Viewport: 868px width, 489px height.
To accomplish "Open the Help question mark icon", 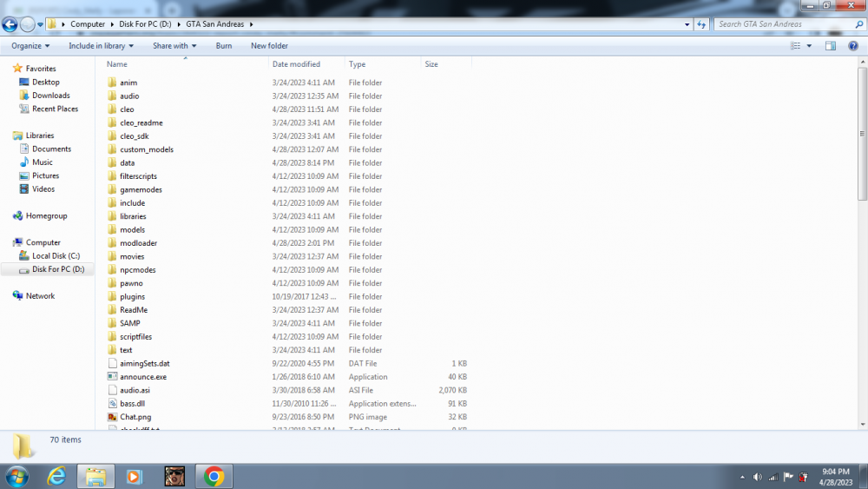I will (x=853, y=46).
